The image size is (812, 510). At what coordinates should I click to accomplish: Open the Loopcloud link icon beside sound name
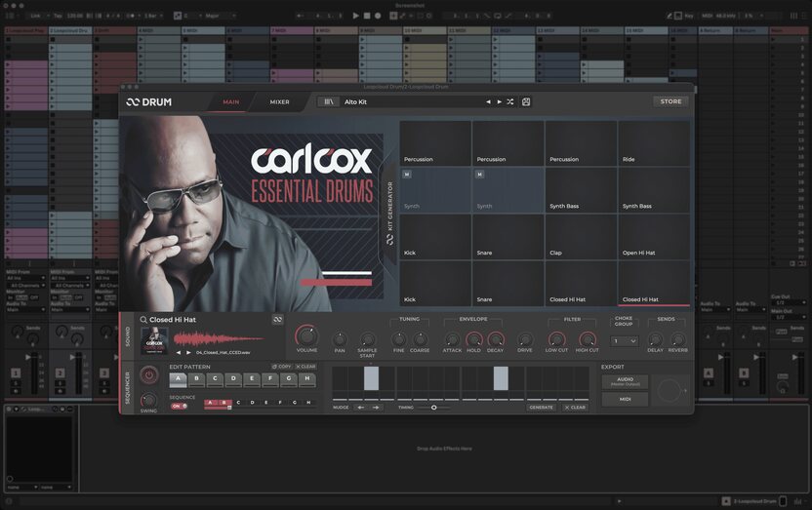[277, 320]
